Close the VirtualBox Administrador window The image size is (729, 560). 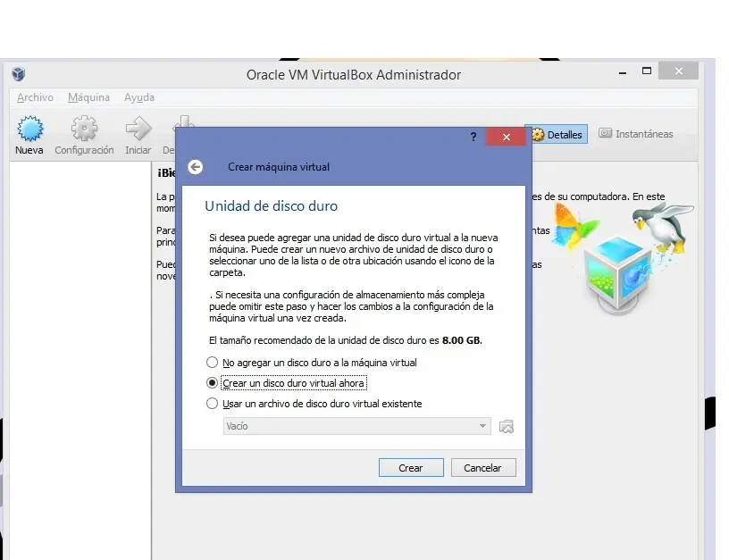pyautogui.click(x=678, y=71)
